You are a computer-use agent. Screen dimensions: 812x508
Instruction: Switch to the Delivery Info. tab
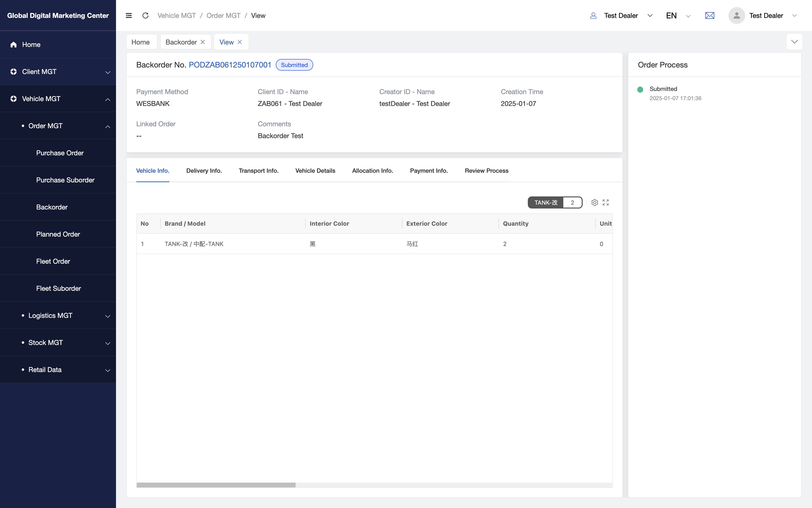tap(204, 171)
